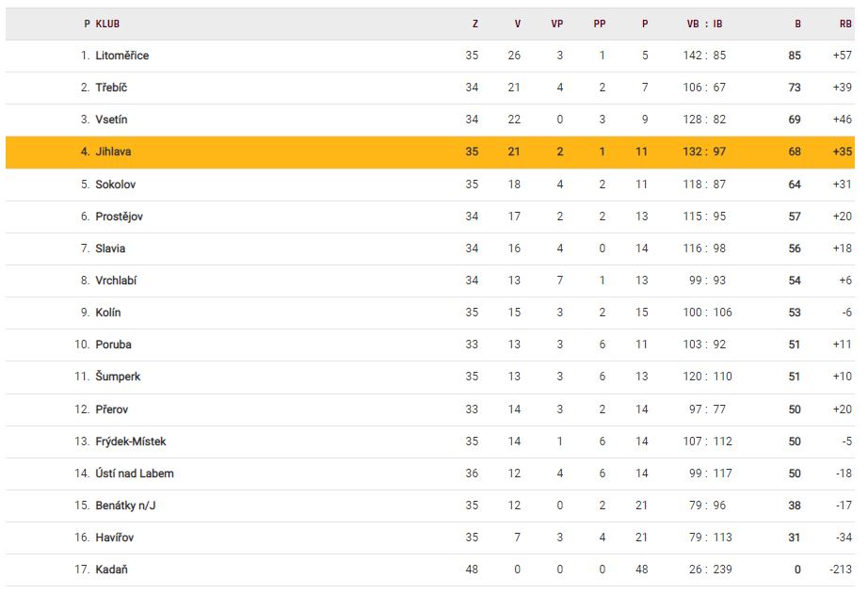Open the Litoměřice club link
Image resolution: width=868 pixels, height=594 pixels.
pyautogui.click(x=122, y=56)
